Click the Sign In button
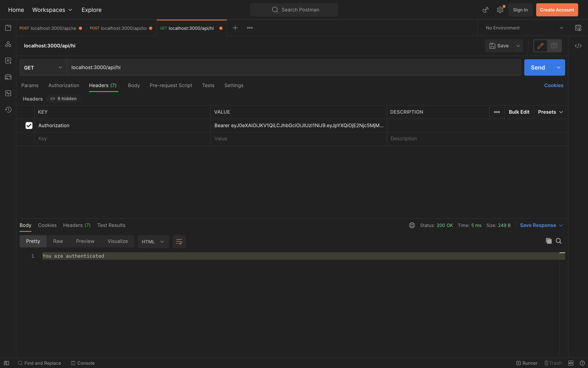588x368 pixels. pos(520,10)
